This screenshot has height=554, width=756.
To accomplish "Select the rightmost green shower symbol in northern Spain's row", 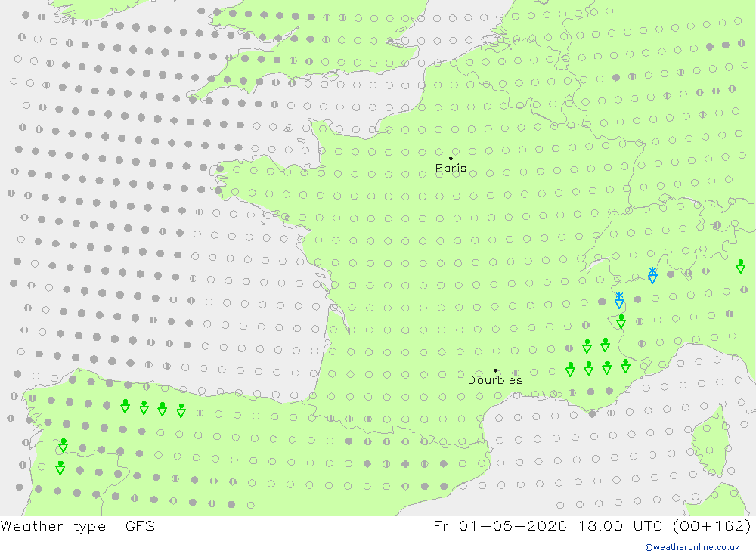I will (181, 410).
